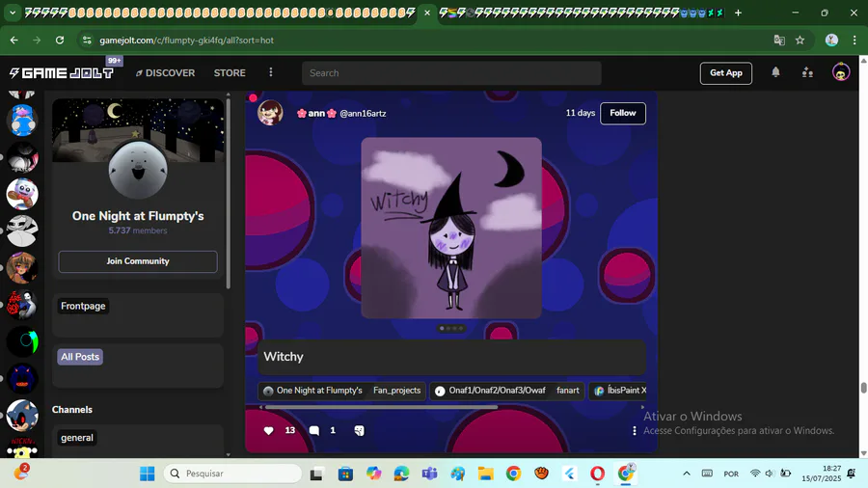
Task: Open a new browser tab
Action: click(x=738, y=13)
